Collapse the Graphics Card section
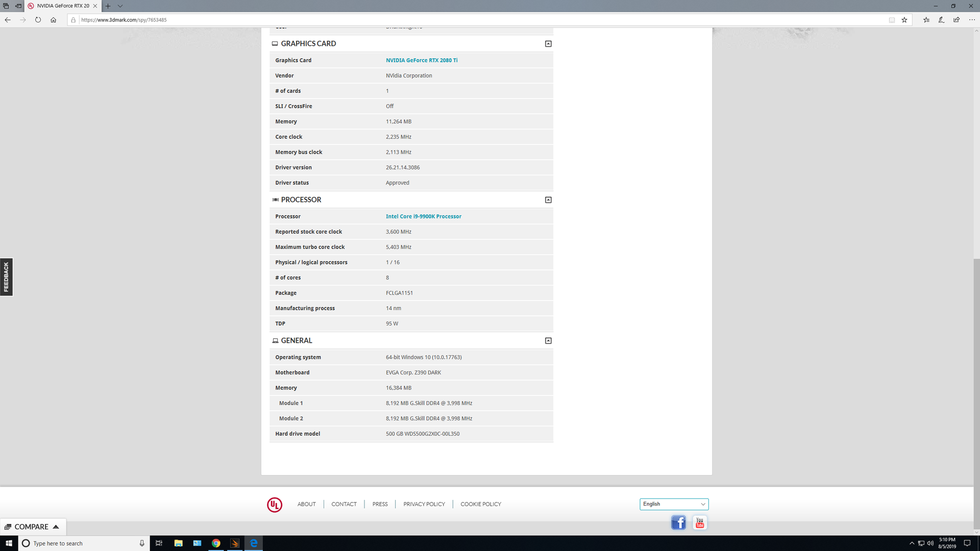This screenshot has width=980, height=551. coord(548,44)
